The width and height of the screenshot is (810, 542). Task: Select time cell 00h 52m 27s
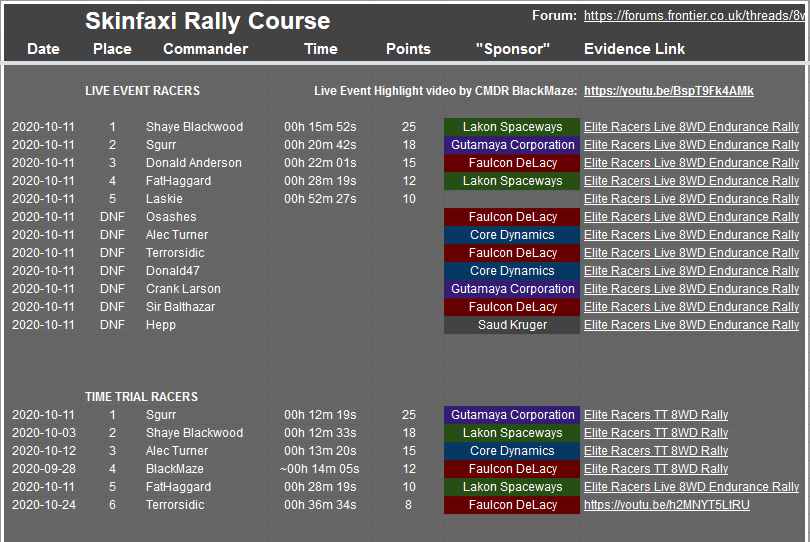click(320, 199)
